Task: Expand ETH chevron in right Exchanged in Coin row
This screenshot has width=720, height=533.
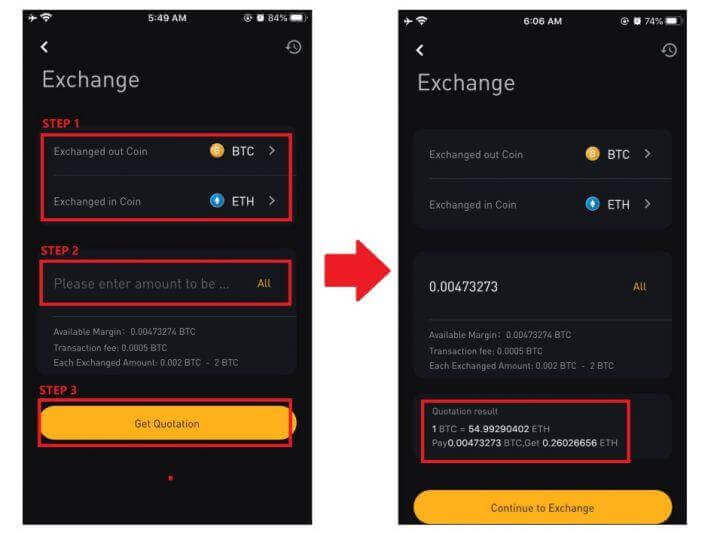Action: click(647, 204)
